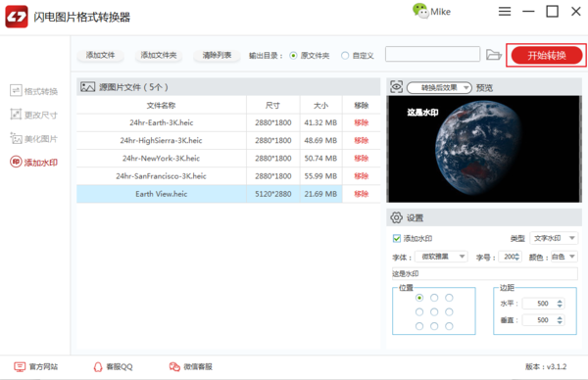The width and height of the screenshot is (588, 380).
Task: Open the 格式转换 sidebar section
Action: click(x=33, y=91)
